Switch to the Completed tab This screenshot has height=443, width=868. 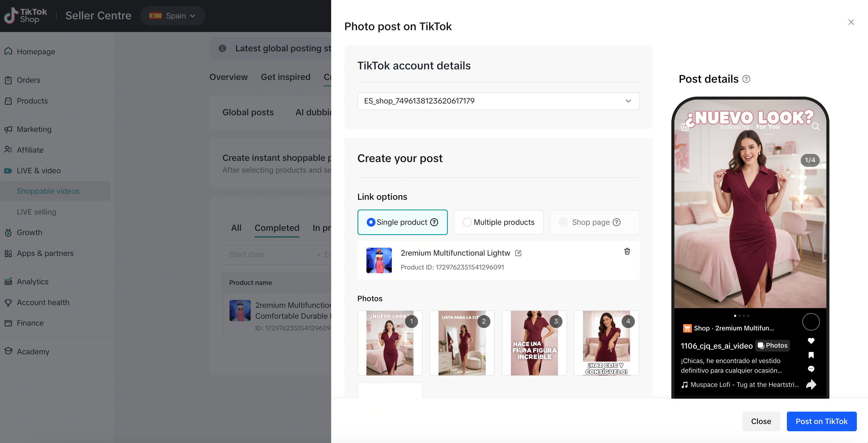[277, 228]
